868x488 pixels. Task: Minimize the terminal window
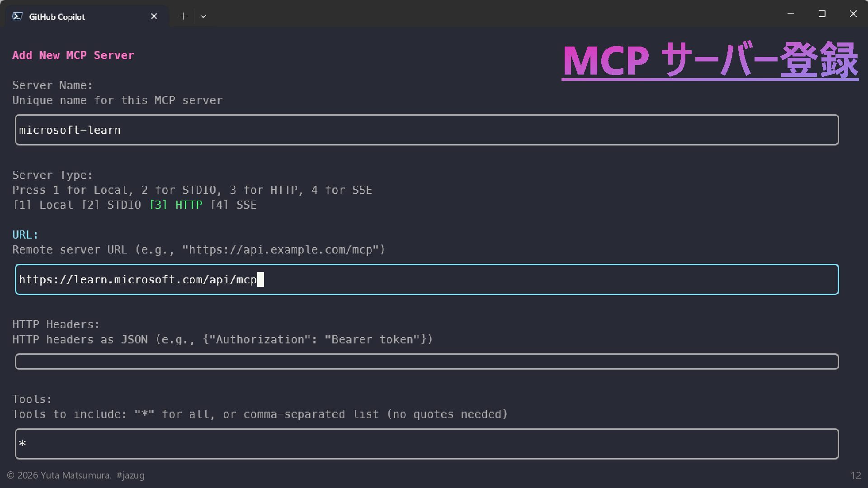[791, 14]
